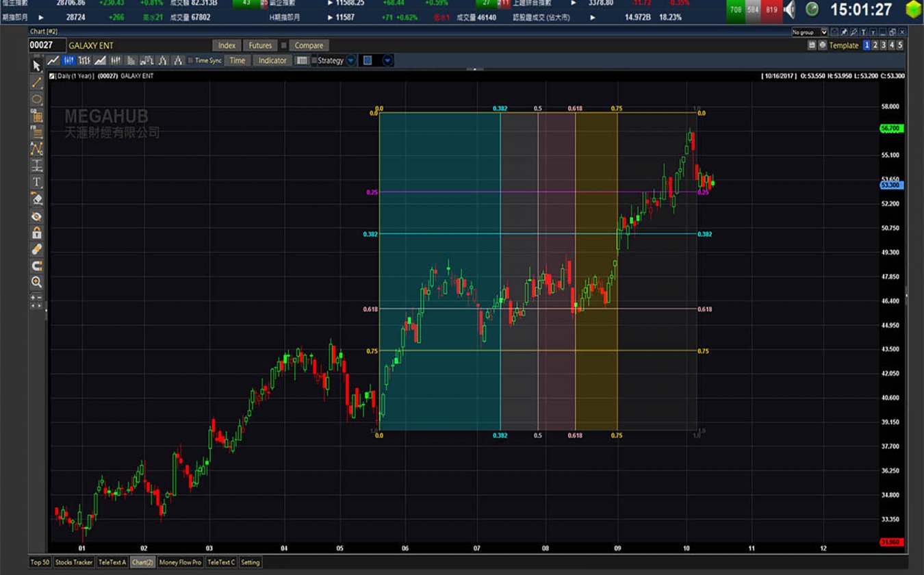Select Template 3
The width and height of the screenshot is (924, 575).
884,45
